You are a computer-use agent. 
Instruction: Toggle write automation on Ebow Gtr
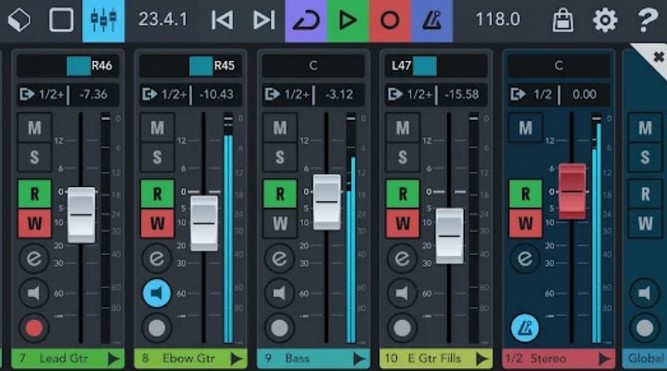pos(157,223)
